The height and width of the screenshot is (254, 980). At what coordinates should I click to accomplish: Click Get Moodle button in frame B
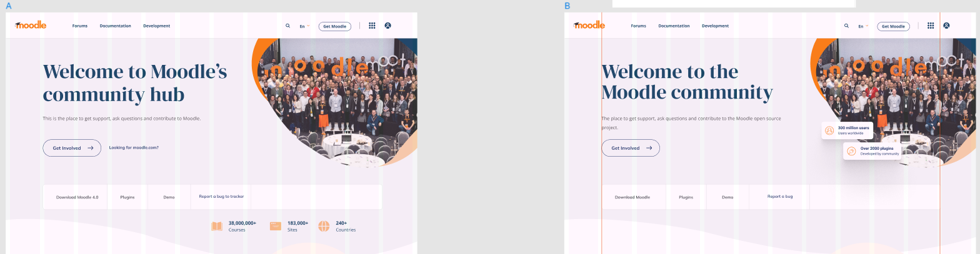(894, 26)
